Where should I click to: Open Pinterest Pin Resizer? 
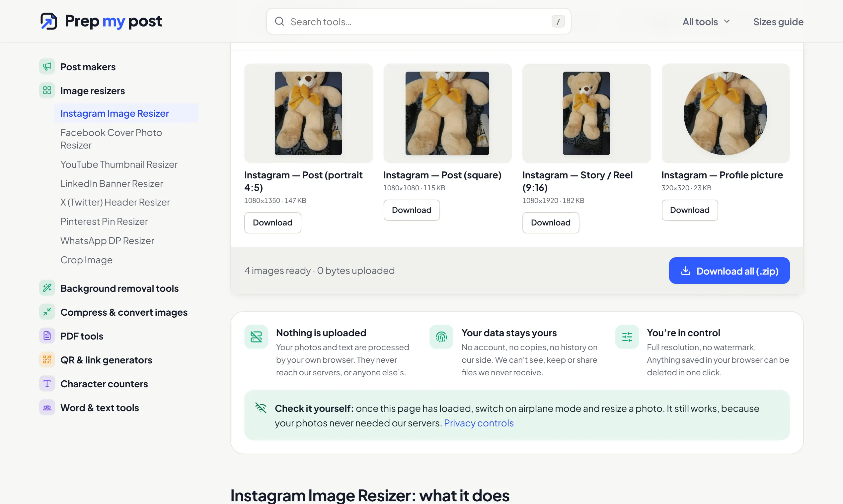pos(104,221)
